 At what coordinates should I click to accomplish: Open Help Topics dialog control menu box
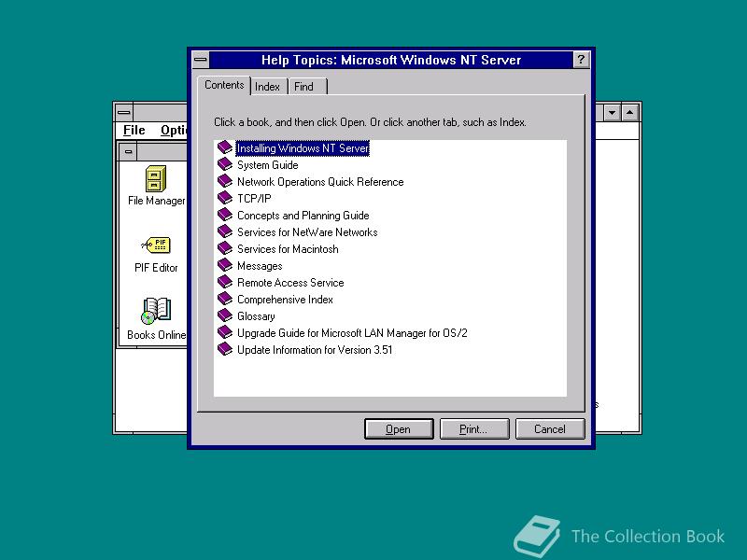(201, 60)
